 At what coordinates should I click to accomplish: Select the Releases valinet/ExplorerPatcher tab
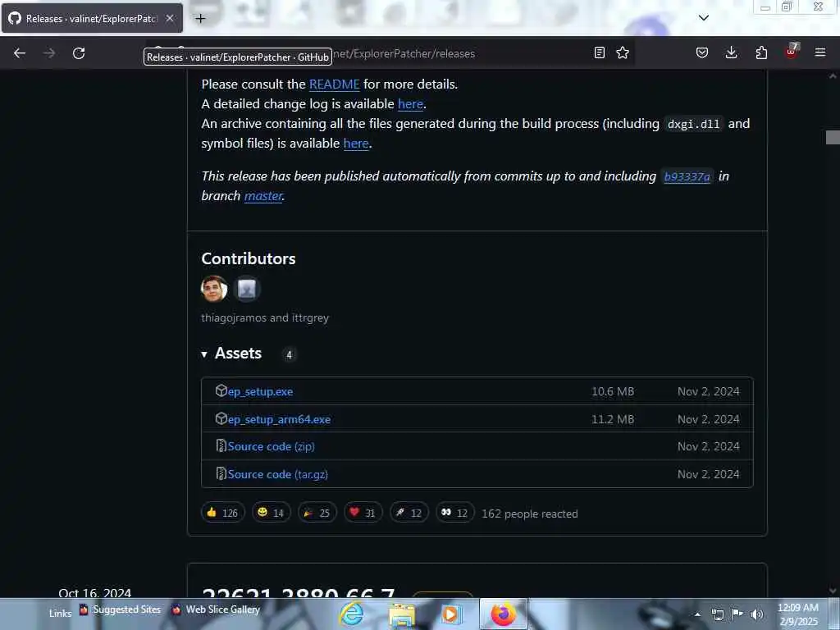pyautogui.click(x=92, y=18)
